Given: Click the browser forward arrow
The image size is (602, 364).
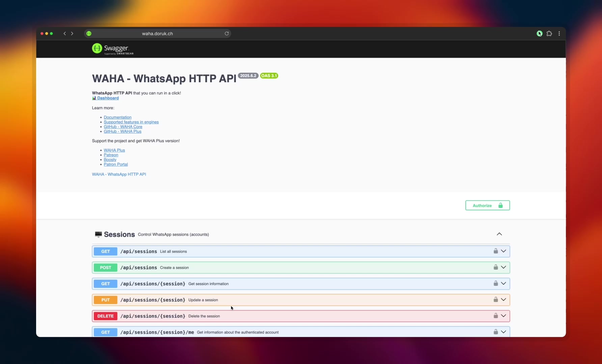Looking at the screenshot, I should coord(72,33).
